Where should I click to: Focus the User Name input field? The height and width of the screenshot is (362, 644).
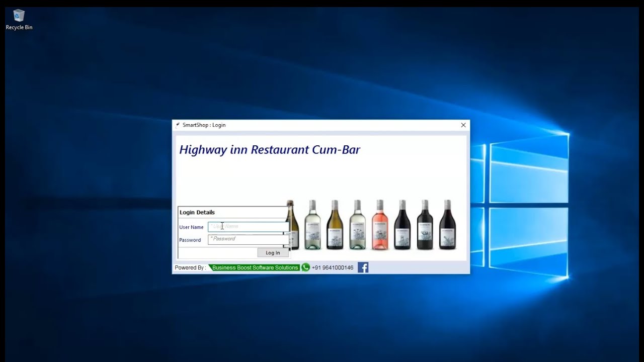click(248, 227)
